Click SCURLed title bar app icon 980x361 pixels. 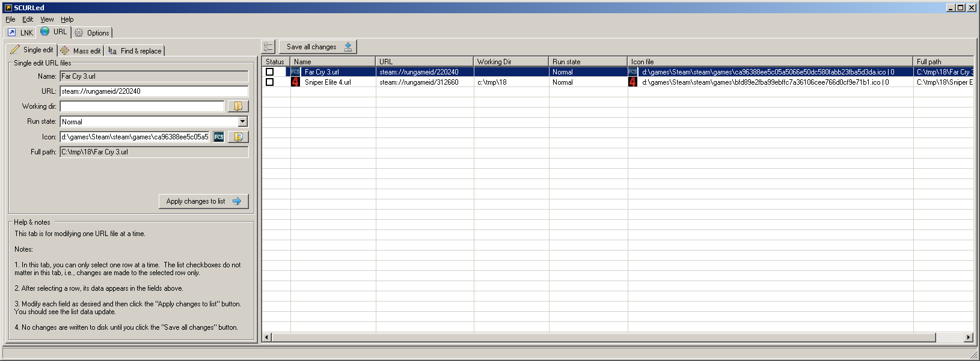pyautogui.click(x=8, y=8)
